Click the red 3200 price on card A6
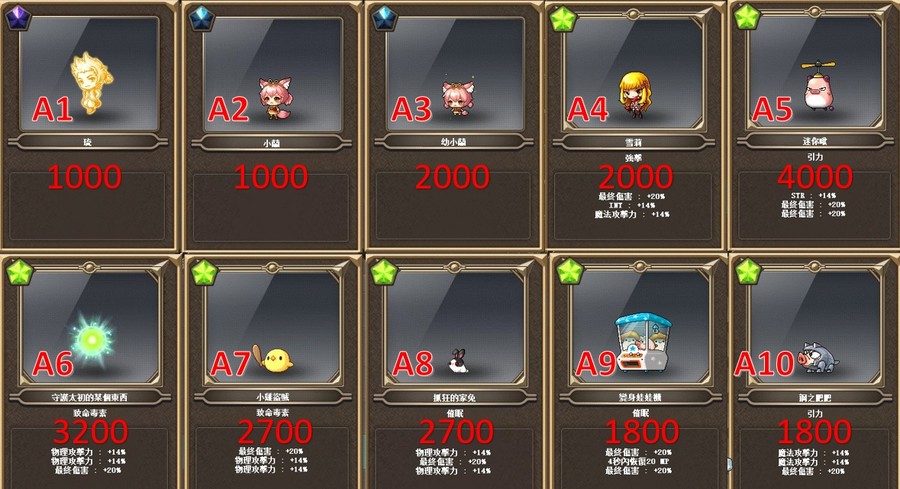The image size is (900, 489). tap(90, 432)
